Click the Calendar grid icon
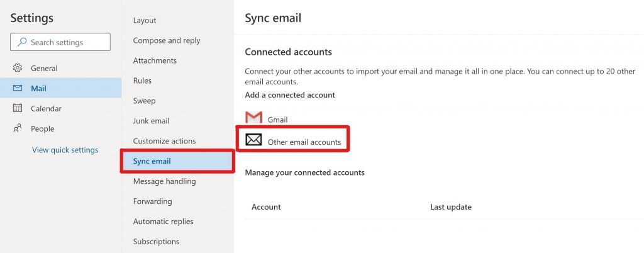This screenshot has width=644, height=253. [18, 108]
